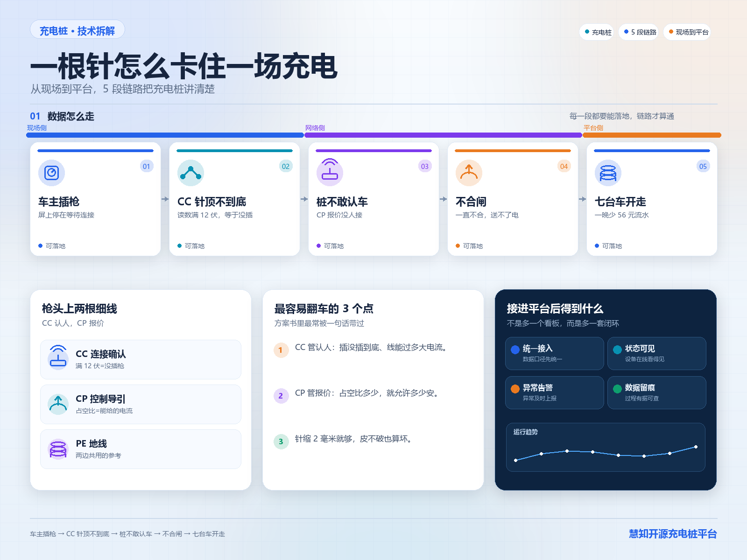Click the heading 枪头上两根细线
This screenshot has height=560, width=747.
79,308
